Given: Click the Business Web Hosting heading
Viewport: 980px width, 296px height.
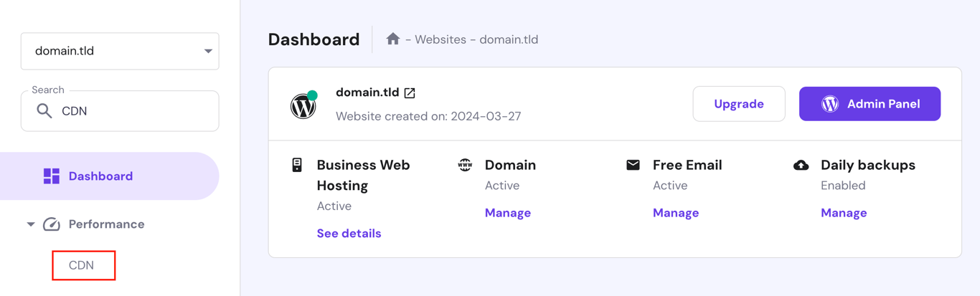Looking at the screenshot, I should click(364, 175).
